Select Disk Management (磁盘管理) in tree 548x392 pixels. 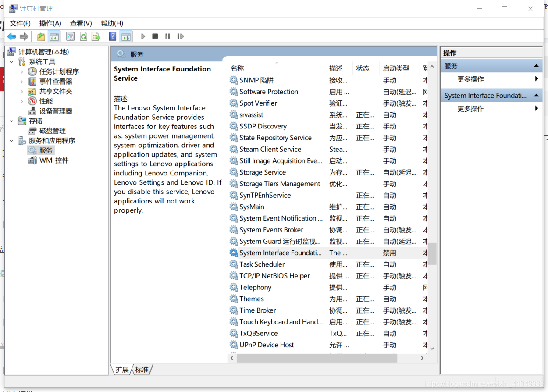(52, 131)
